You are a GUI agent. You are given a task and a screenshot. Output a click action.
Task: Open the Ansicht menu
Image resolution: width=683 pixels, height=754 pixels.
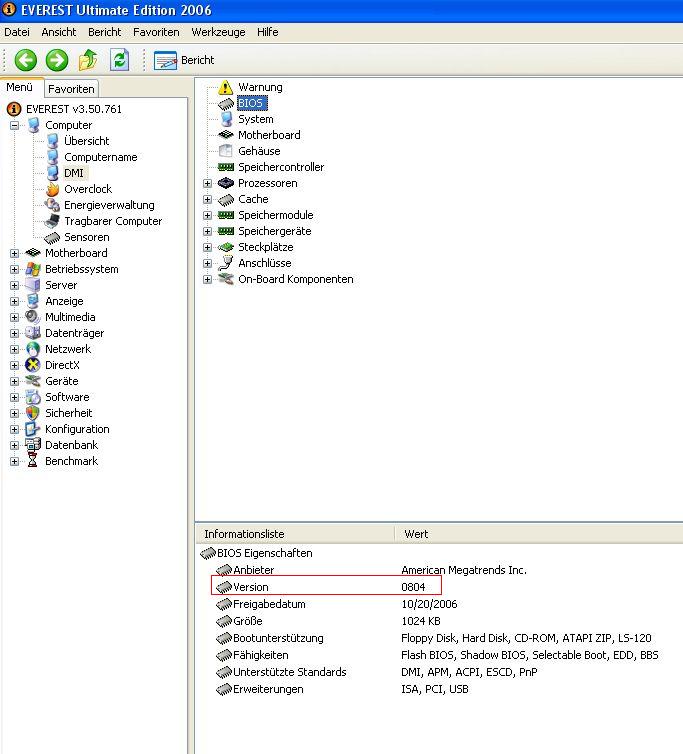pyautogui.click(x=59, y=32)
